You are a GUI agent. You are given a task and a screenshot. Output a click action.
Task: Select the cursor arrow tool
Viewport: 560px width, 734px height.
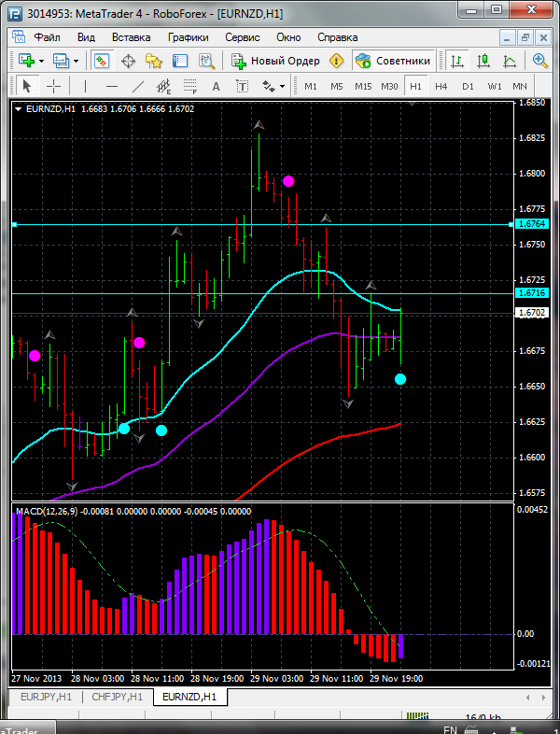[26, 86]
